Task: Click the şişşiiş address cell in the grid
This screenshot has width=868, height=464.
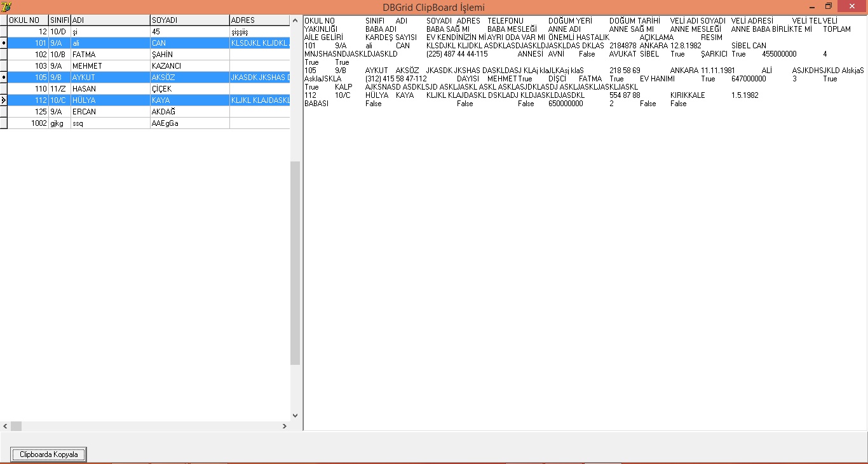Action: click(260, 32)
